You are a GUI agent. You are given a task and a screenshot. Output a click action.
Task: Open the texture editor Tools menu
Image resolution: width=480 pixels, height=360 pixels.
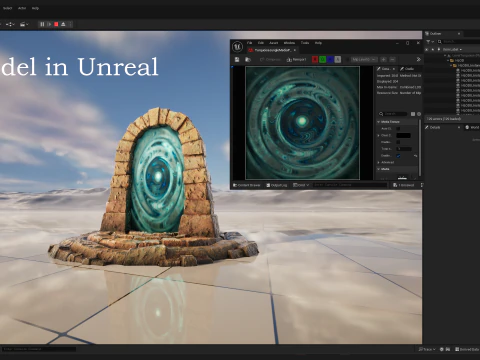(305, 43)
